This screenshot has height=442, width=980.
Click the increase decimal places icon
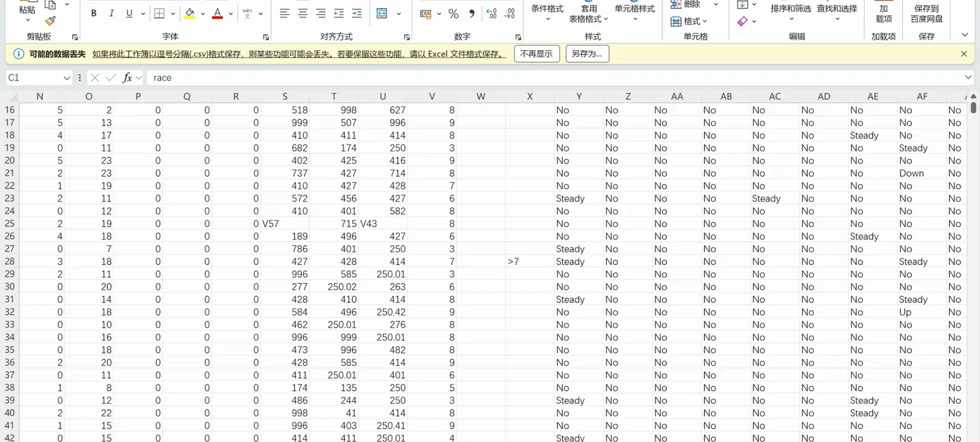pos(491,13)
